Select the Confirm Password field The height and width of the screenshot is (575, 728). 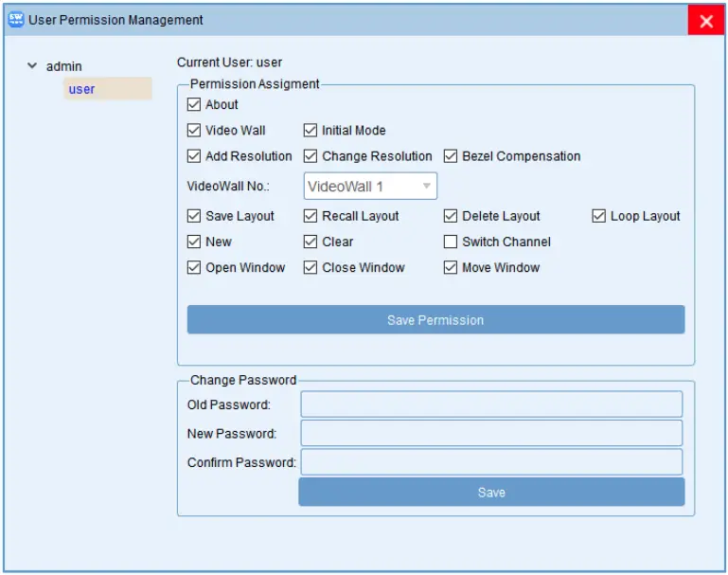[491, 462]
